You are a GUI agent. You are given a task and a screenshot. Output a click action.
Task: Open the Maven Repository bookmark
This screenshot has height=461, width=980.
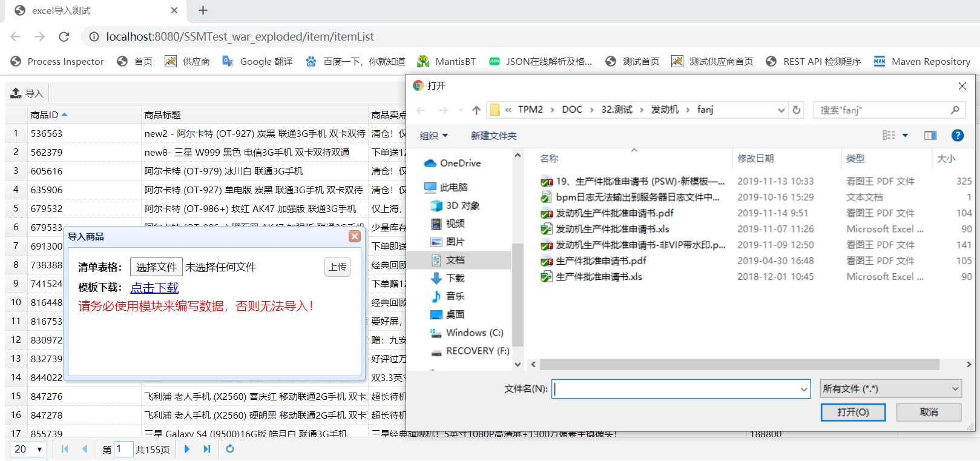(922, 61)
